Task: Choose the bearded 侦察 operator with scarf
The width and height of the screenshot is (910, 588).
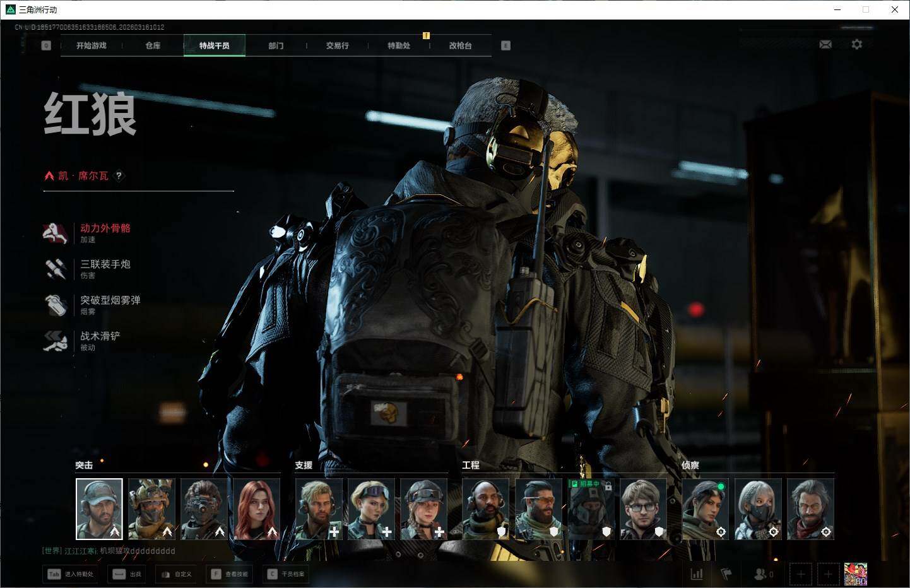Action: coord(811,509)
